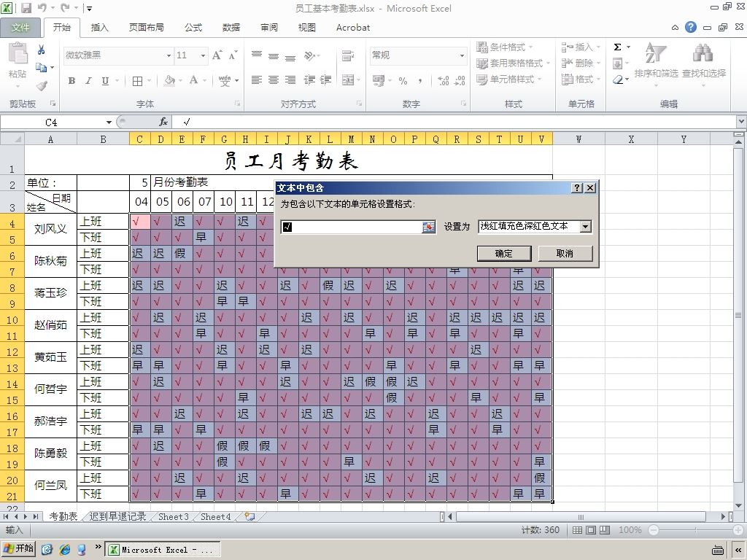Click the top align icon
Image resolution: width=747 pixels, height=560 pixels.
tap(257, 55)
